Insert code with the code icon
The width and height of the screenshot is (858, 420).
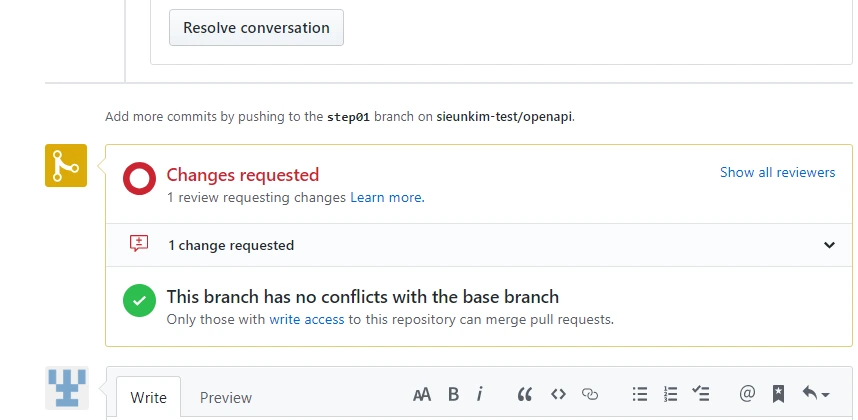pyautogui.click(x=558, y=395)
